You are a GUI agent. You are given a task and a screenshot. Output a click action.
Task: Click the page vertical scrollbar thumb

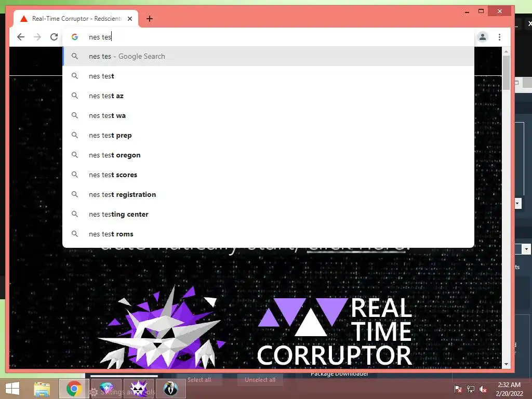[506, 73]
